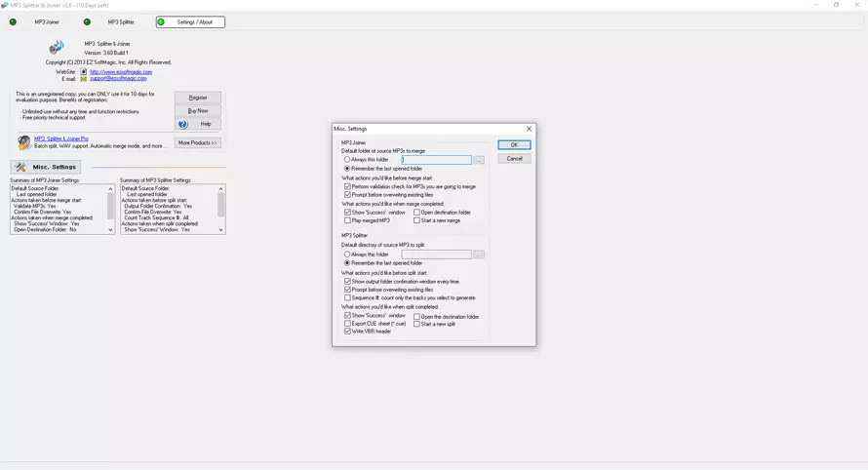Enable Start a new split checkbox
This screenshot has width=868, height=470.
[416, 324]
